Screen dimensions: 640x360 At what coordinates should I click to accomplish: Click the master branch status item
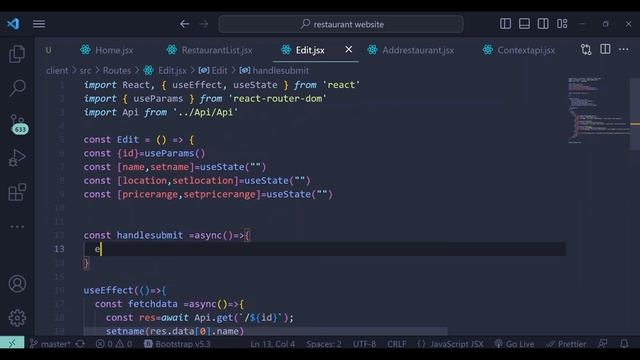point(50,344)
